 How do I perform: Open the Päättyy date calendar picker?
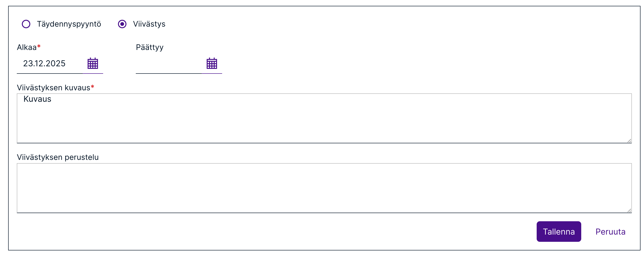point(211,63)
